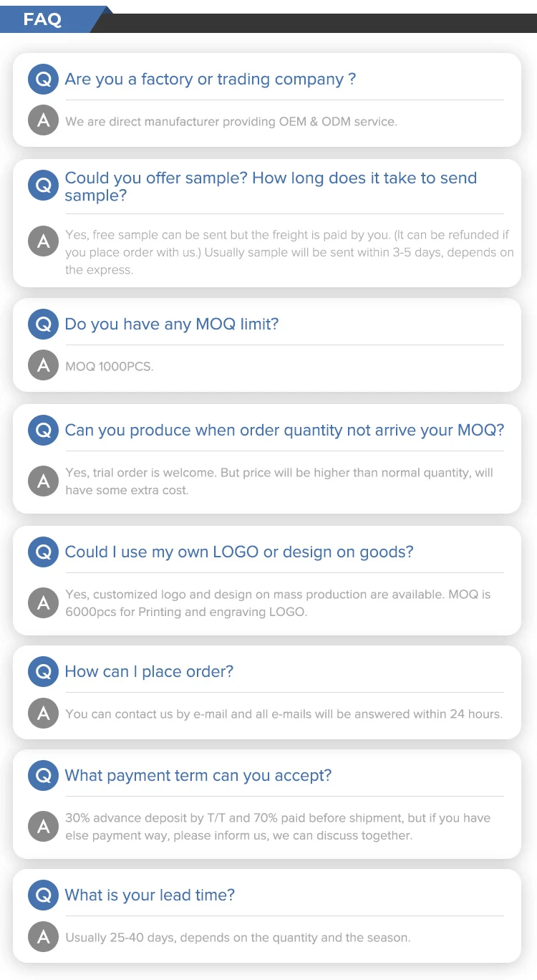Click the Q icon for own LOGO question

coord(43,552)
